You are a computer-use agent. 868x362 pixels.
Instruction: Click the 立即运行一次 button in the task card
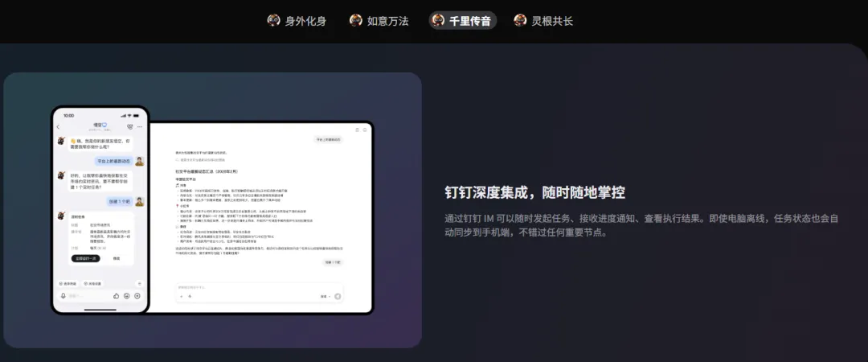(x=86, y=258)
